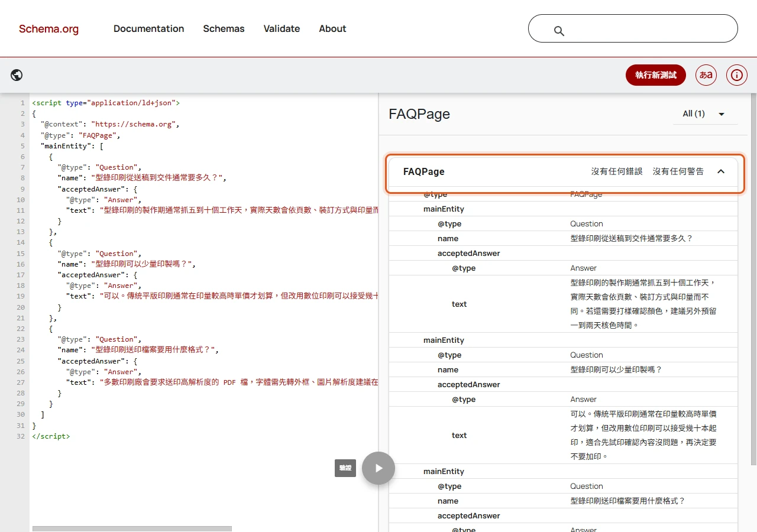
Task: Click the 驗證 tooltip label
Action: [345, 468]
